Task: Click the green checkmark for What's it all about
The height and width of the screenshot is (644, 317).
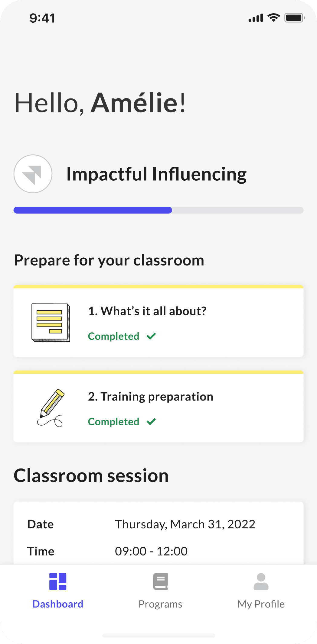Action: pos(151,336)
